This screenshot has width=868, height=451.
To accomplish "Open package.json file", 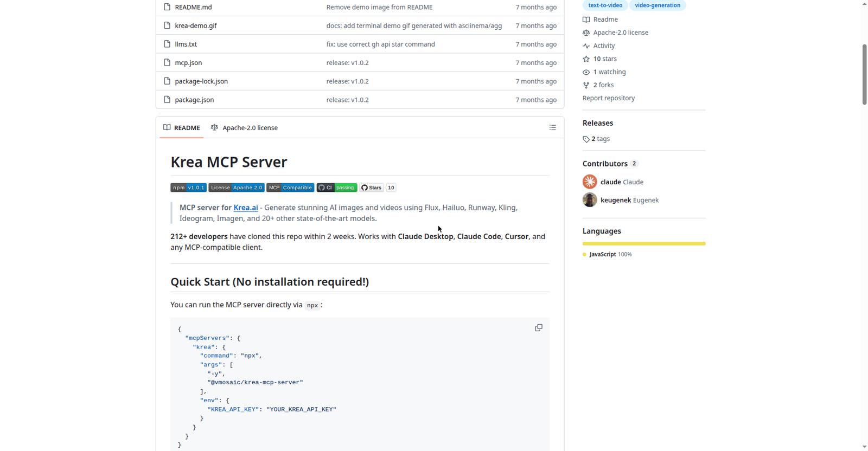I will (194, 100).
